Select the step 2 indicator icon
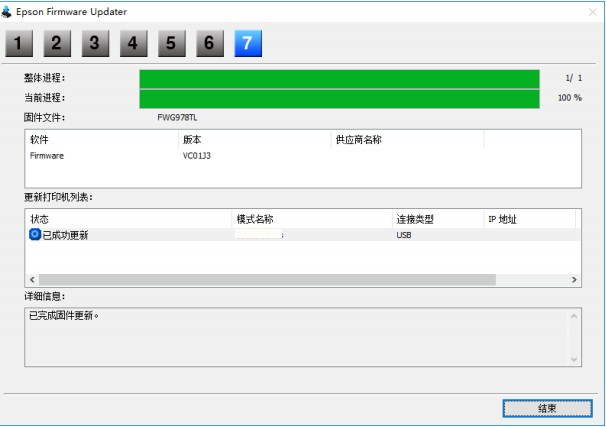Viewport: 606px width, 427px height. tap(56, 43)
